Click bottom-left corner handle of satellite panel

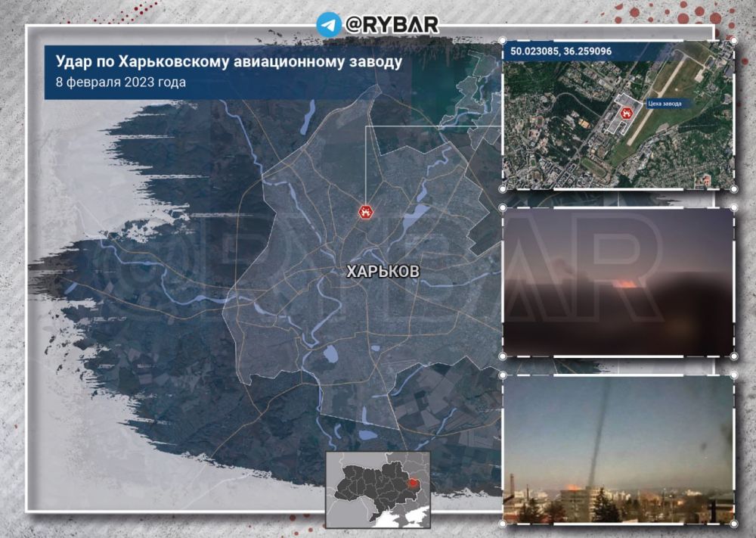click(x=503, y=189)
